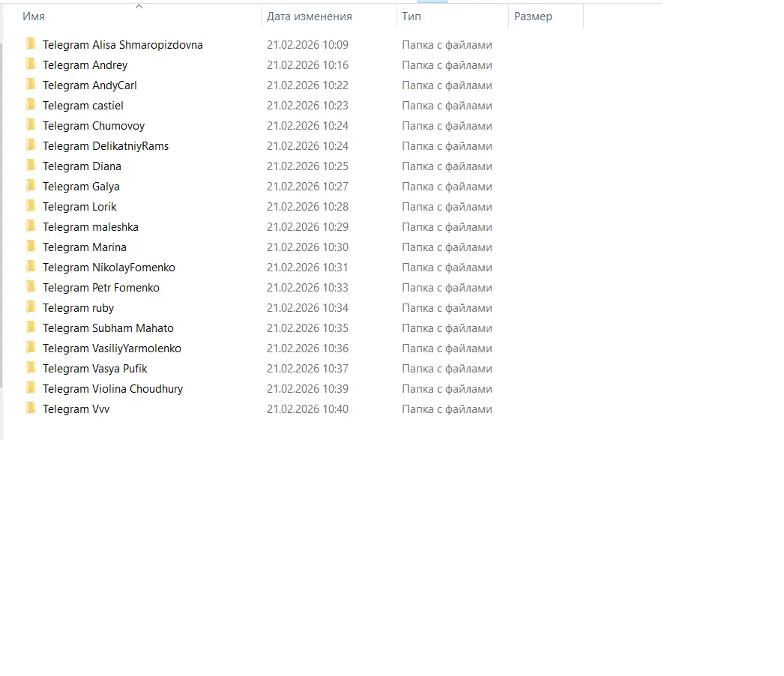
Task: Click the folder icon beside Telegram castiel
Action: point(31,105)
